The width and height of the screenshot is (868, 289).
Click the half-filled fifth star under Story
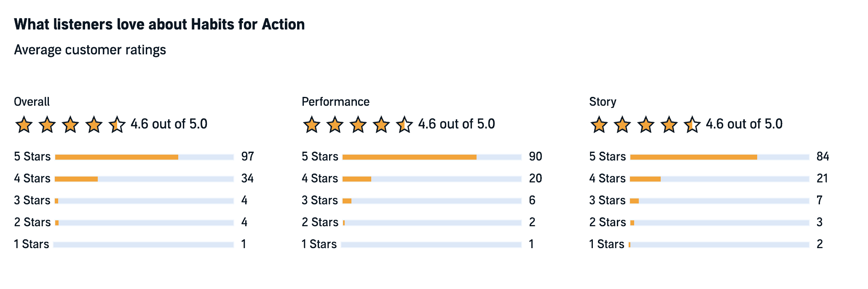[x=692, y=125]
